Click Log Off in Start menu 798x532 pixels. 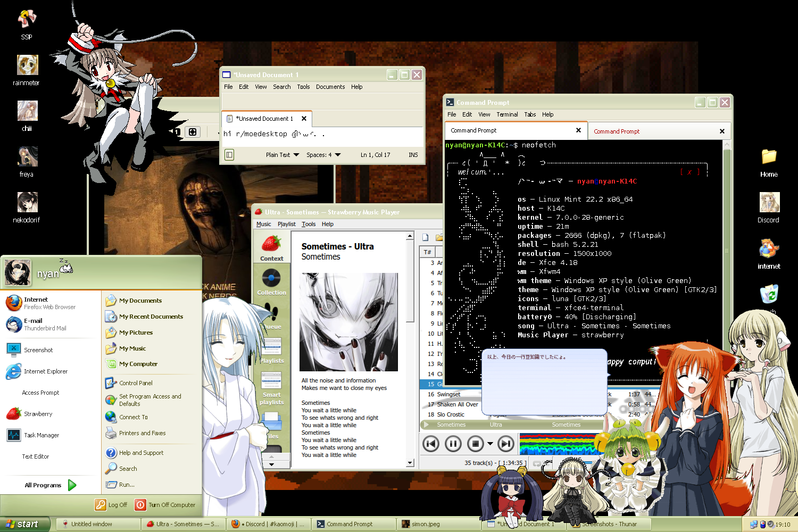pos(111,505)
